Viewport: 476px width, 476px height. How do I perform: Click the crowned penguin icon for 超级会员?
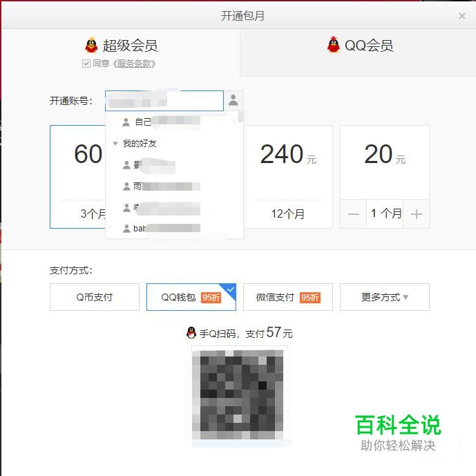coord(91,45)
